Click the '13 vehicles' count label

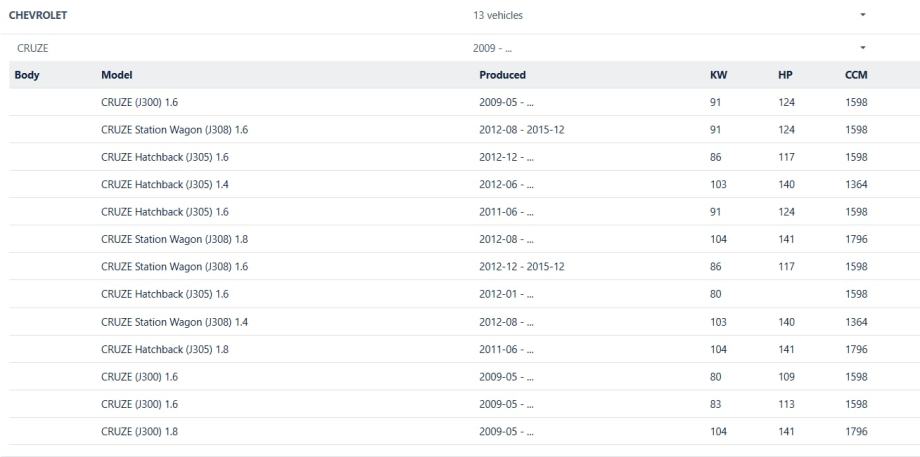(498, 15)
